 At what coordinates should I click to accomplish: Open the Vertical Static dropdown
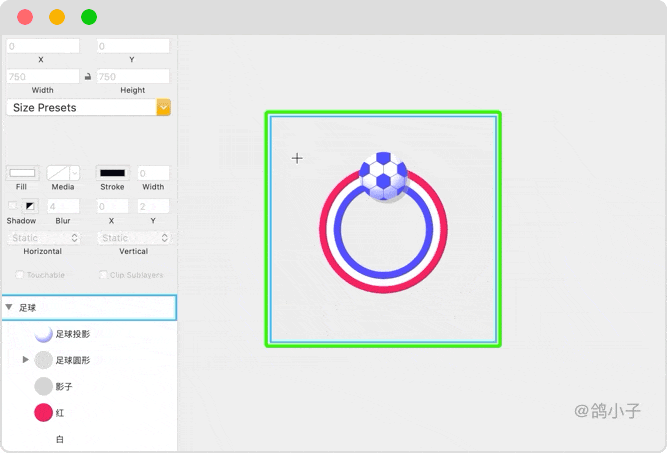[134, 238]
